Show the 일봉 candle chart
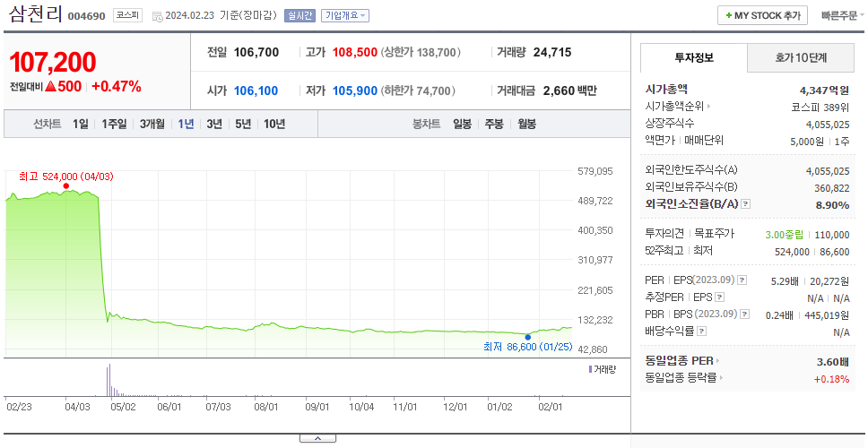This screenshot has height=448, width=868. tap(462, 124)
